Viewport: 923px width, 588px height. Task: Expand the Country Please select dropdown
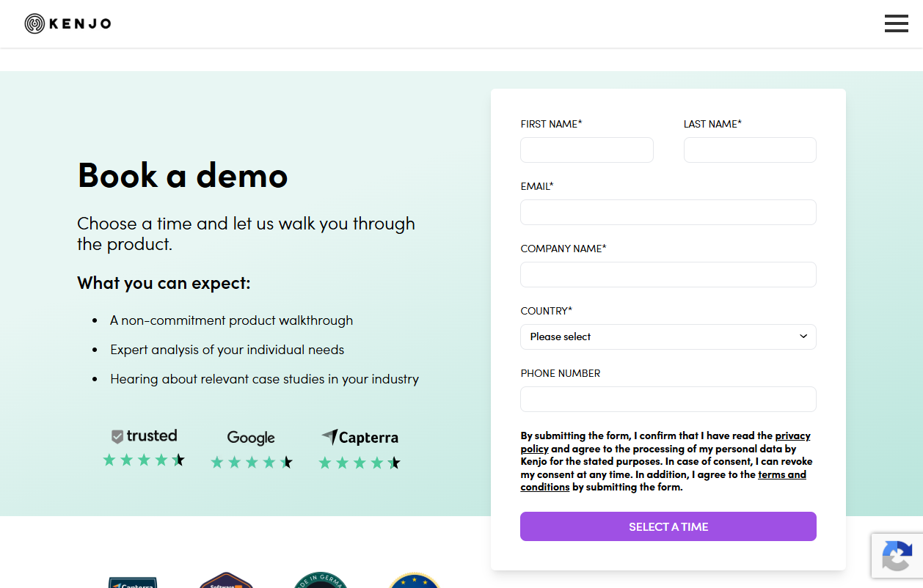click(668, 337)
